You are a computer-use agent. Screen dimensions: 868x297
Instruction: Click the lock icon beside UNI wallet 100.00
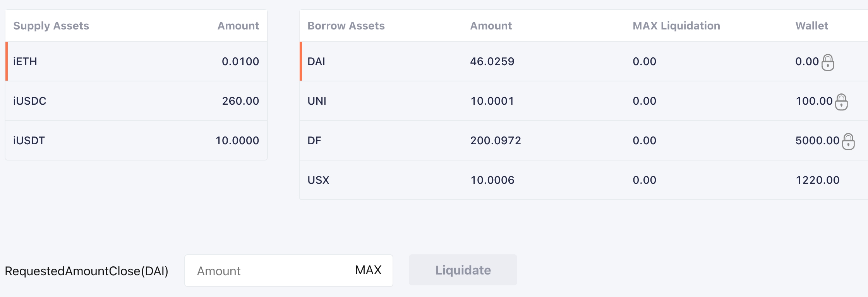tap(841, 102)
